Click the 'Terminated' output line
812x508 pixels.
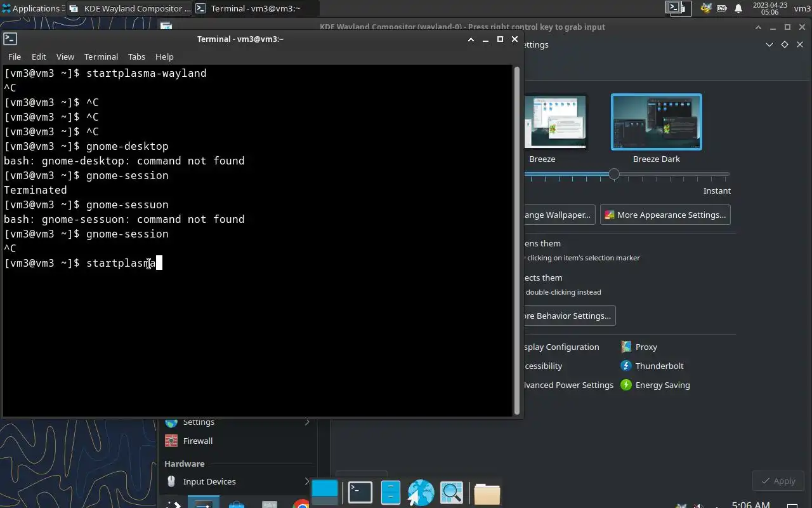click(36, 190)
